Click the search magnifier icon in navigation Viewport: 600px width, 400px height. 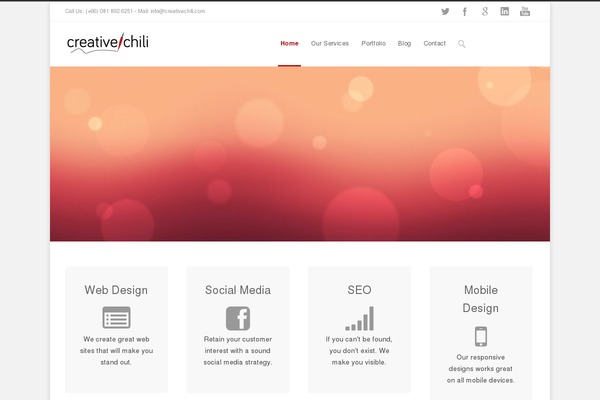pyautogui.click(x=461, y=44)
